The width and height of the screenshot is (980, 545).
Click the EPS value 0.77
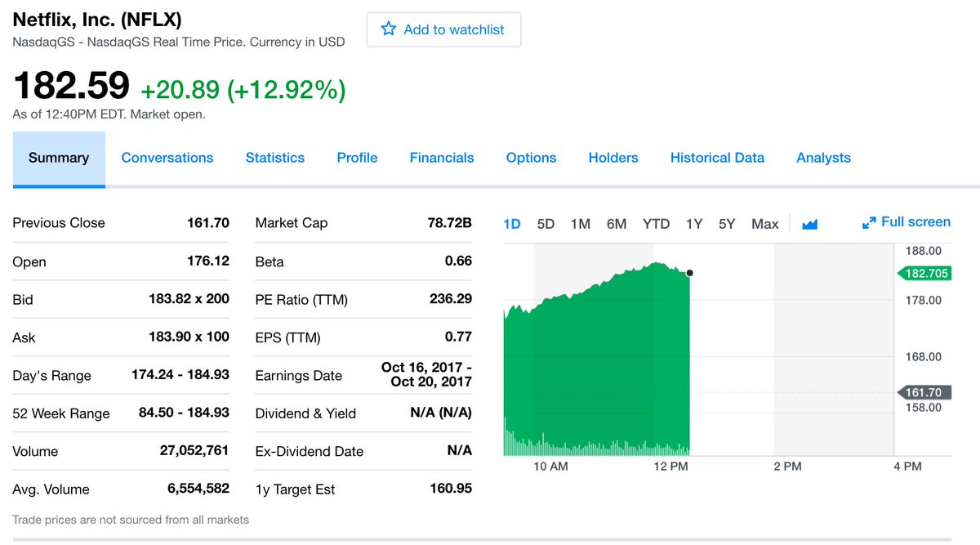pos(459,337)
